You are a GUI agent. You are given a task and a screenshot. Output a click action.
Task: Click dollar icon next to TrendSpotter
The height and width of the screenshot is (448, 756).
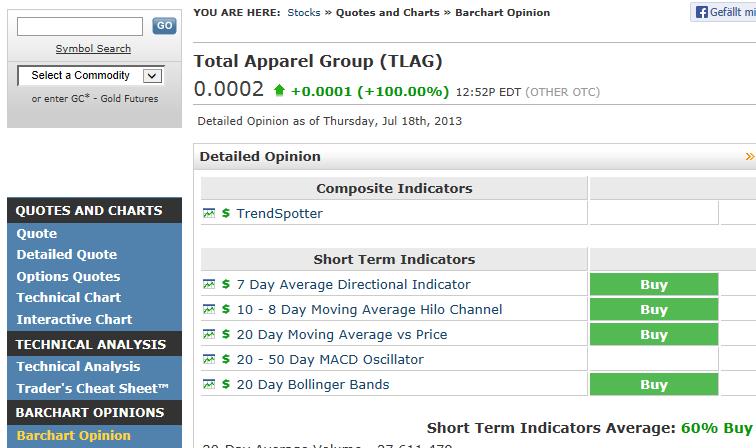(x=226, y=213)
